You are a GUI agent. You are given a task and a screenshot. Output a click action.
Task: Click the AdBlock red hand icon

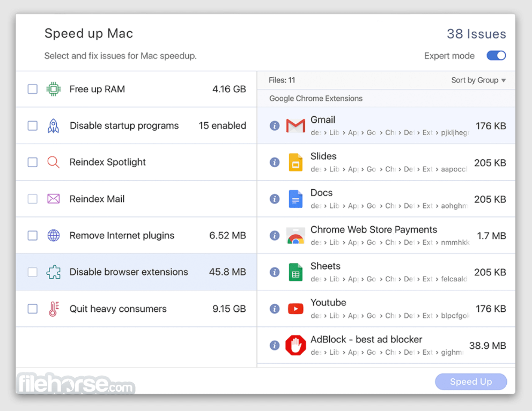coord(295,345)
